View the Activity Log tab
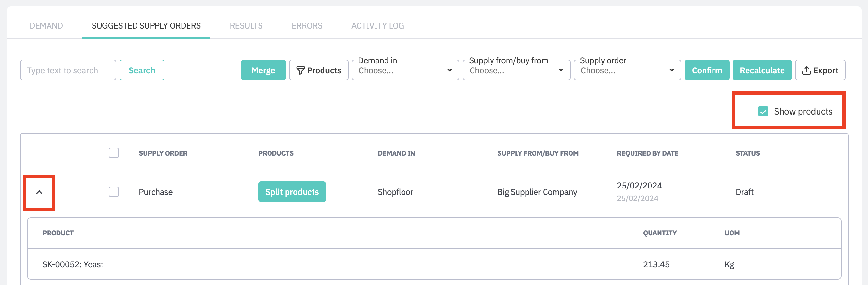868x285 pixels. pos(377,26)
